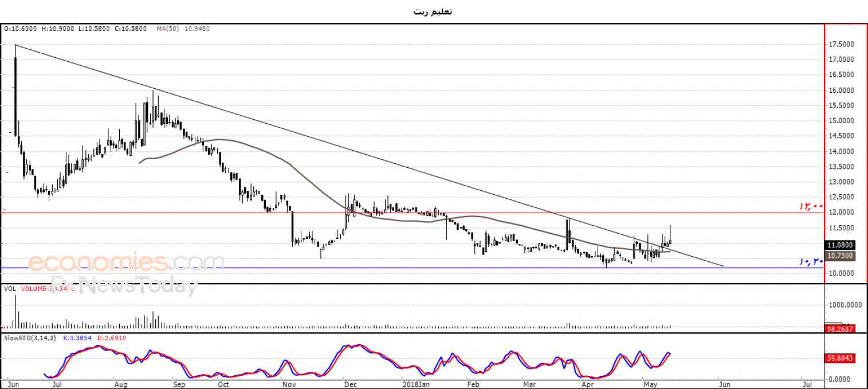868x389 pixels.
Task: Click the "Oct" date axis label
Action: [x=223, y=384]
